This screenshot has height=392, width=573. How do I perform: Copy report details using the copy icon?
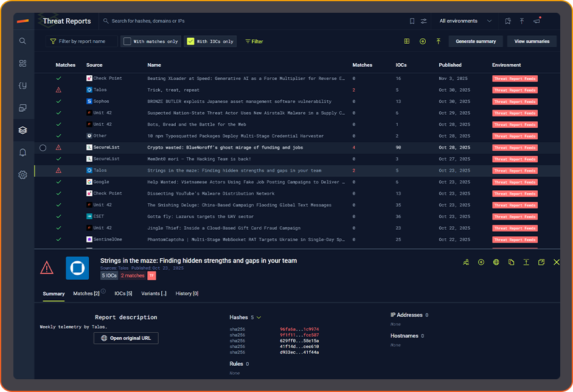[511, 262]
